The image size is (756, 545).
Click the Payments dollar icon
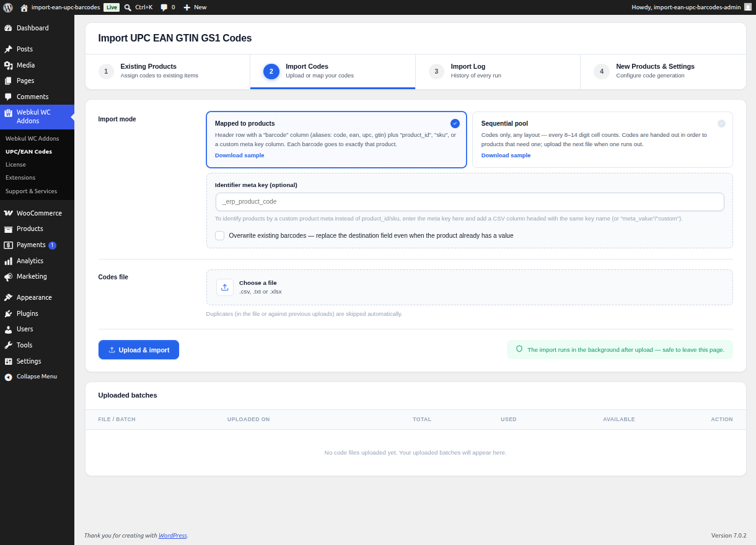tap(8, 245)
